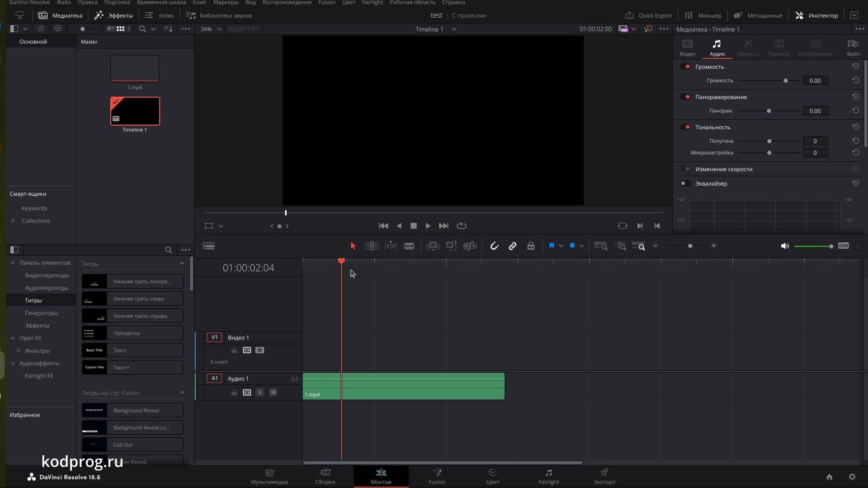Jump to last frame of timeline
Viewport: 868px width, 488px height.
click(x=443, y=225)
